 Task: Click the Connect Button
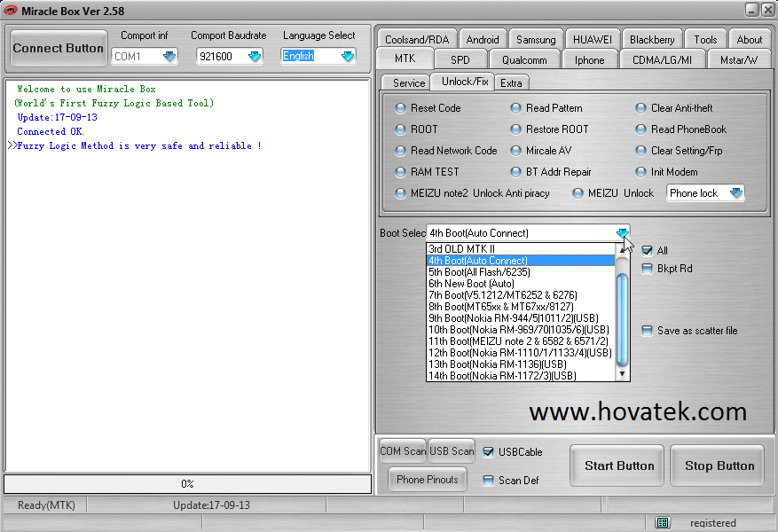tap(58, 48)
